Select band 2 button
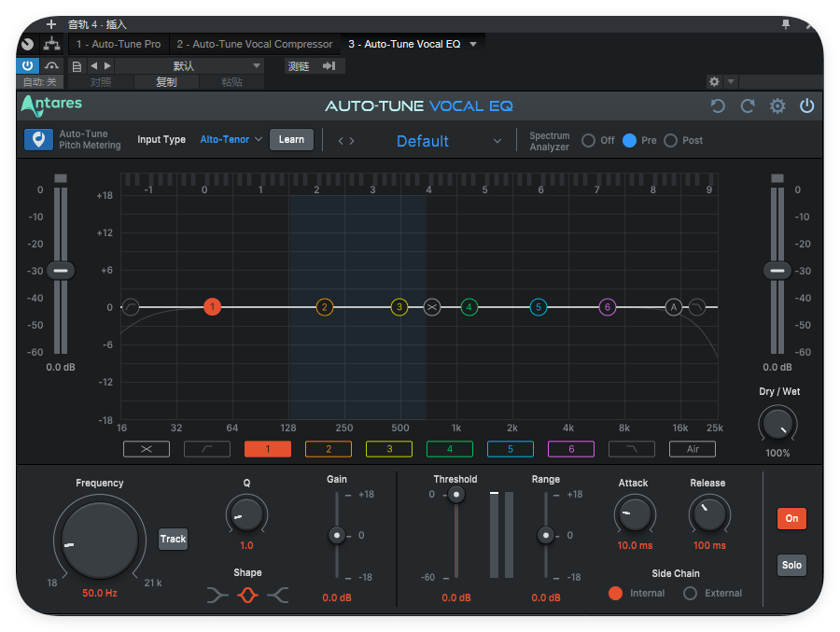Screen dimensions: 840x632 click(329, 449)
